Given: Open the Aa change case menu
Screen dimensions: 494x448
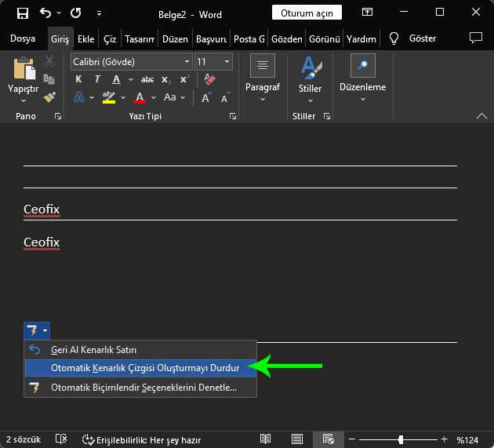Looking at the screenshot, I should [174, 97].
